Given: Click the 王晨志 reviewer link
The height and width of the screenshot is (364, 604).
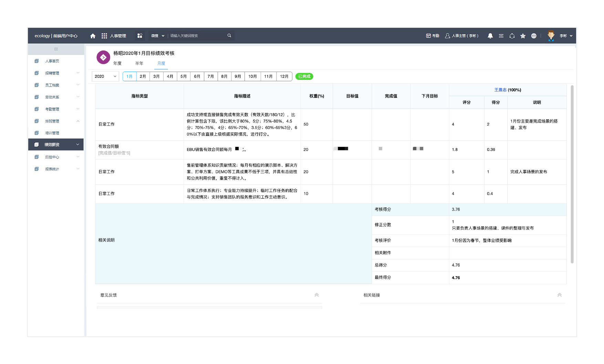Looking at the screenshot, I should (x=500, y=90).
